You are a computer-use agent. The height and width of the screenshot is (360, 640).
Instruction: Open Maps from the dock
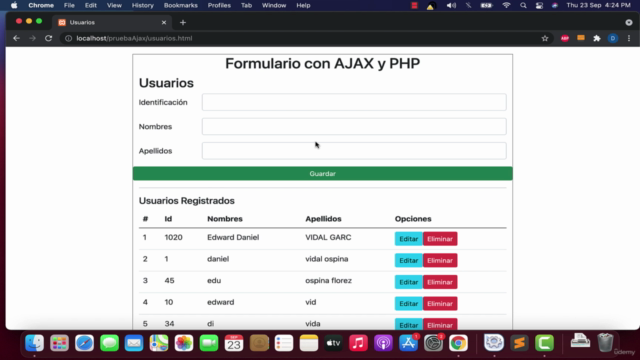159,343
